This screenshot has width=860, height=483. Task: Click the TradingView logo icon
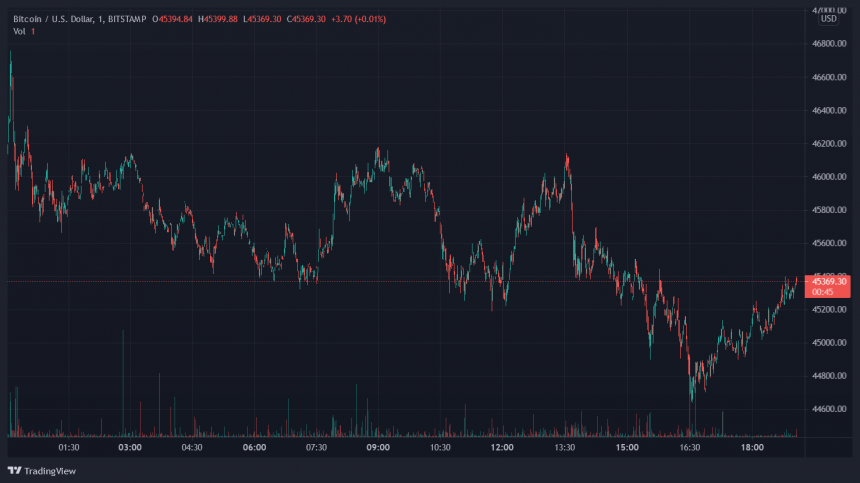click(15, 470)
